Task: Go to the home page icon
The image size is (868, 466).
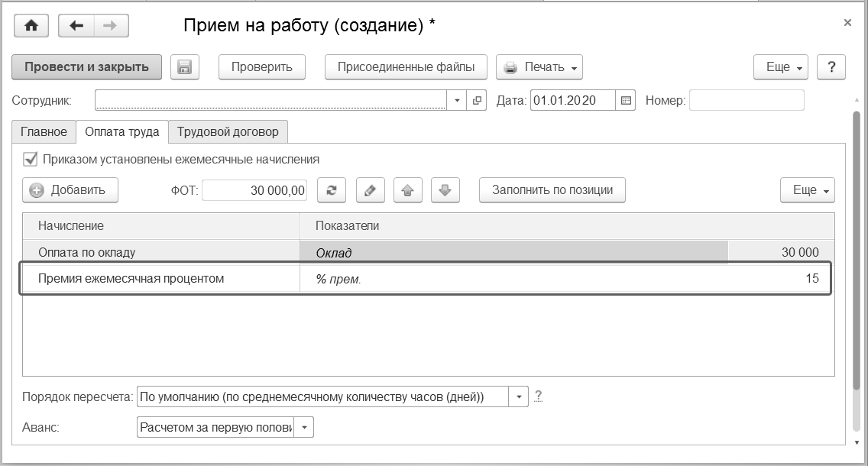Action: pos(31,25)
